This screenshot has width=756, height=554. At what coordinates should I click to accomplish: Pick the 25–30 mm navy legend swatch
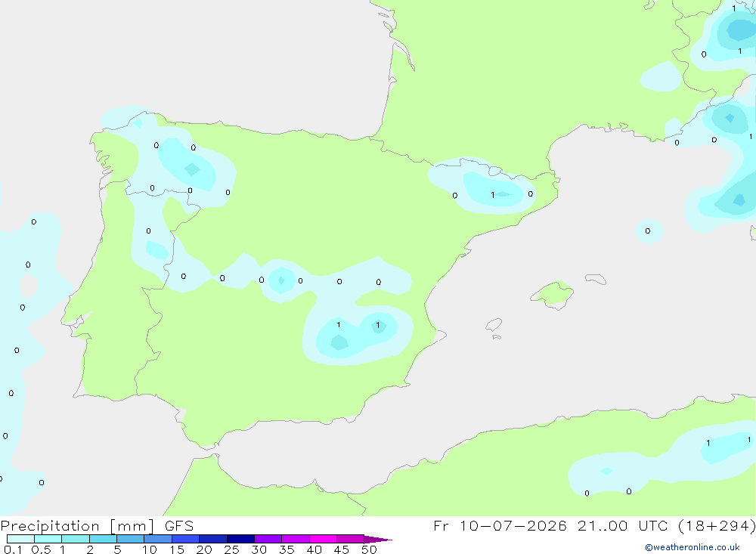[240, 539]
